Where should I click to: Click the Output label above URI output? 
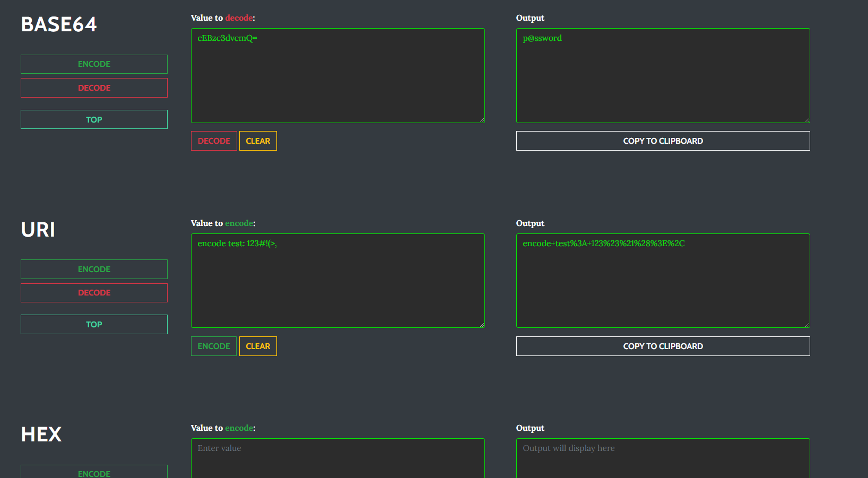(x=530, y=223)
